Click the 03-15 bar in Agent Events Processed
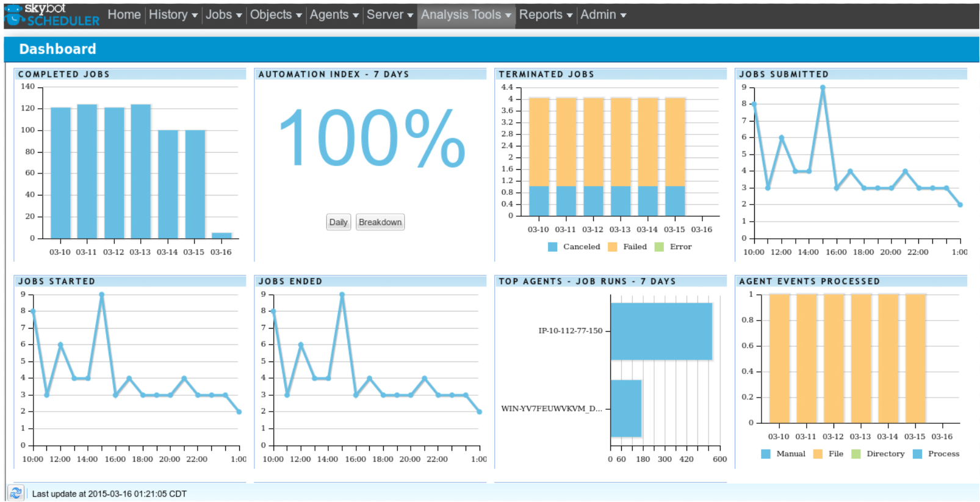 coord(915,358)
